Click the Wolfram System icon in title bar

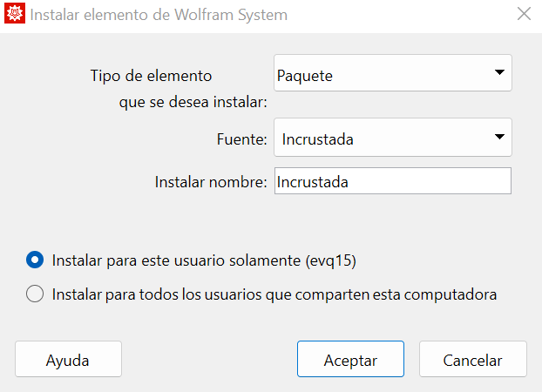[x=14, y=15]
